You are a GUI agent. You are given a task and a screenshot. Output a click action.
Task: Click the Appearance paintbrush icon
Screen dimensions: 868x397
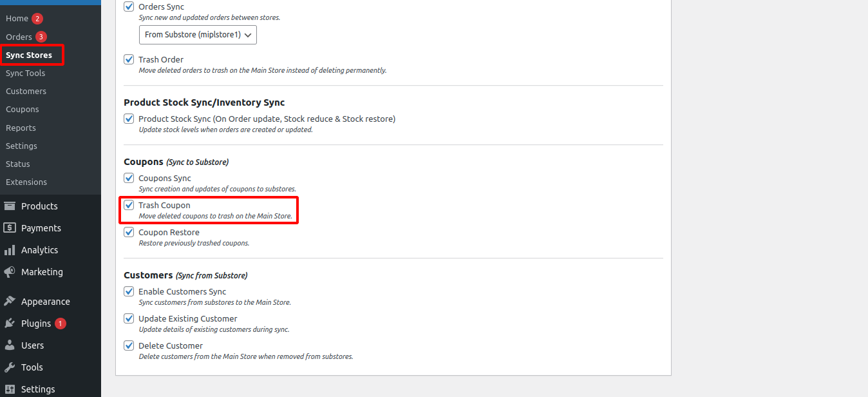(10, 302)
